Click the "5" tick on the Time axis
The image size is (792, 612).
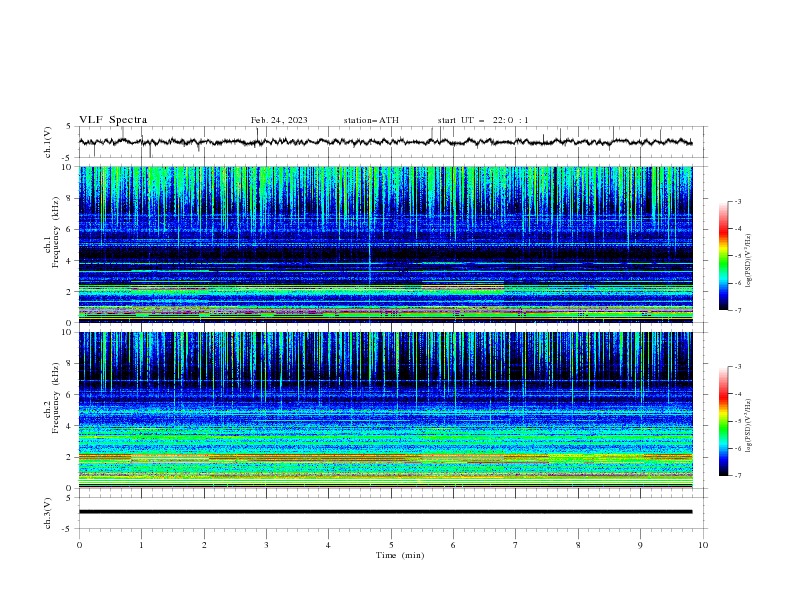click(x=391, y=545)
